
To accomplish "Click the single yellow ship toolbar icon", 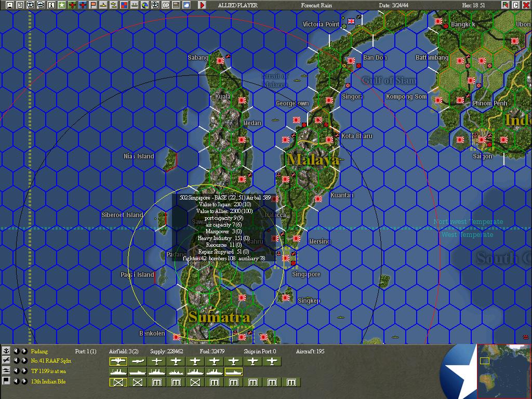I will point(103,5).
